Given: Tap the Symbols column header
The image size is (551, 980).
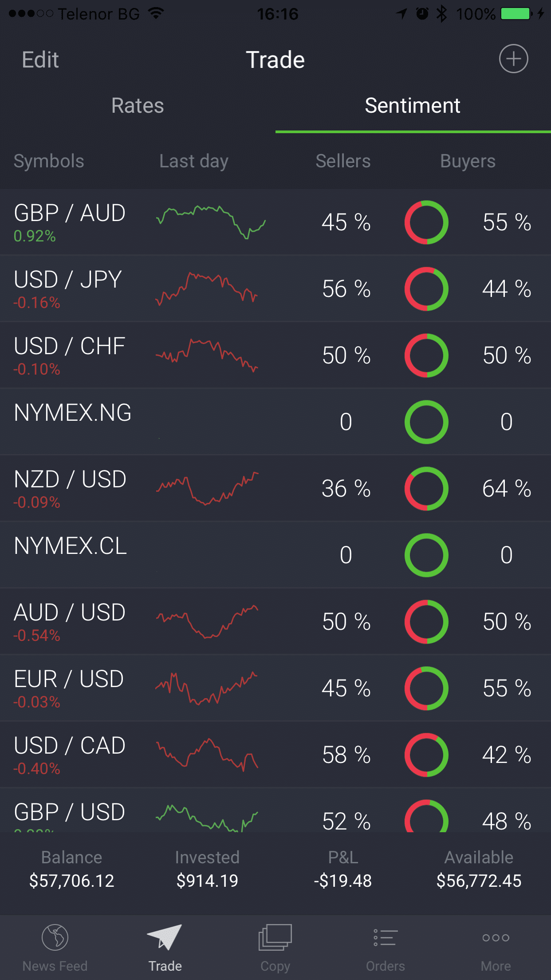Looking at the screenshot, I should [49, 161].
